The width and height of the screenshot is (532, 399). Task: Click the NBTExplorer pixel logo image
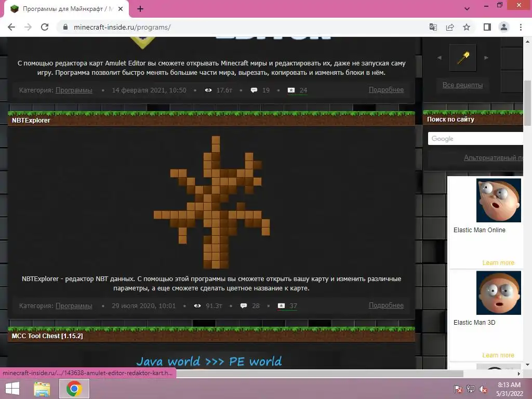coord(211,202)
